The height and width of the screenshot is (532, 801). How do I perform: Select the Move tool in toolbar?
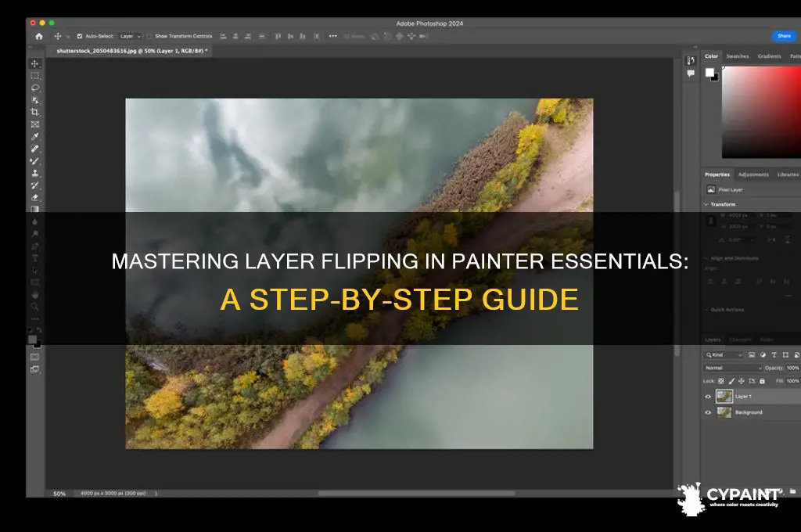coord(34,63)
